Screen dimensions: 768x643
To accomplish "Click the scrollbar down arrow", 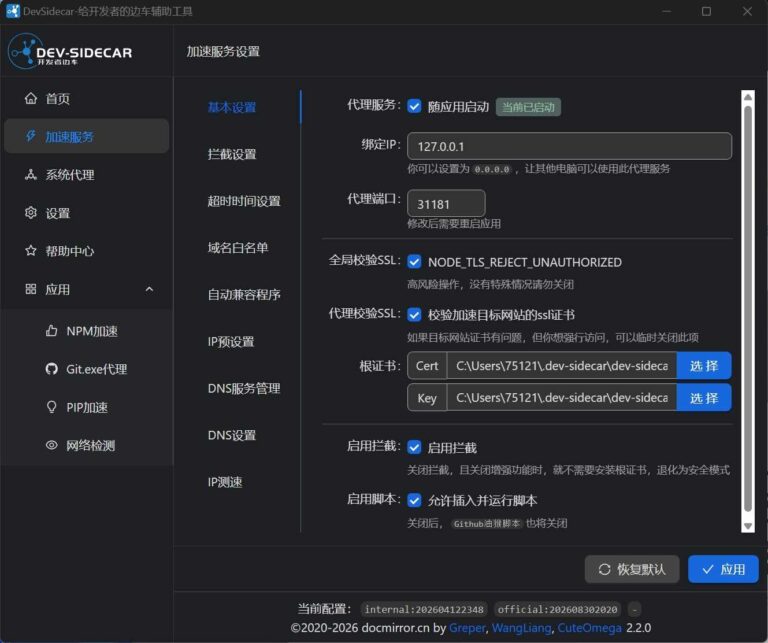I will 748,526.
